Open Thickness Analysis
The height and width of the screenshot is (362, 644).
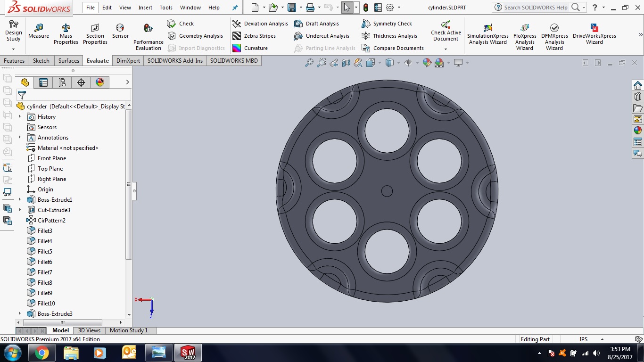[389, 36]
